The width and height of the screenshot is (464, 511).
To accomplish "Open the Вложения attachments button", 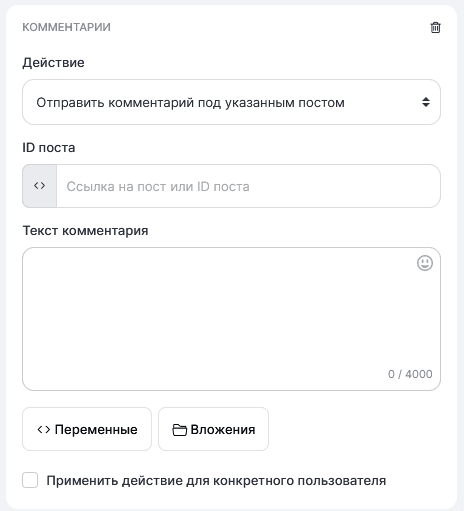I will coord(213,429).
